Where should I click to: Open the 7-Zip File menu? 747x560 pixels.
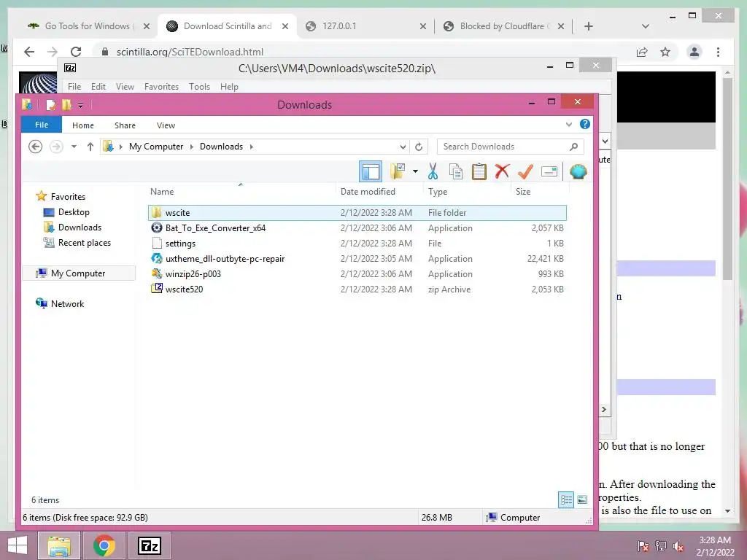74,87
